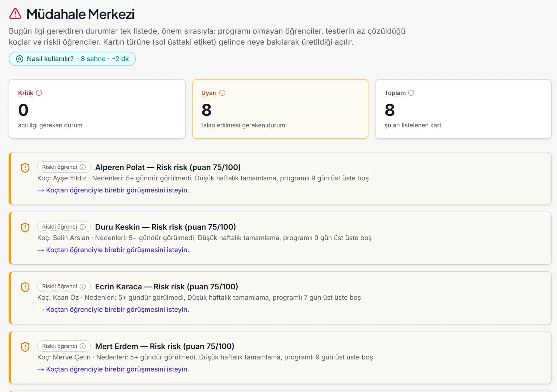Click info icon in Mert Erdem's Riskli öğrenci tag
Viewport: 557px width, 392px height.
click(83, 346)
